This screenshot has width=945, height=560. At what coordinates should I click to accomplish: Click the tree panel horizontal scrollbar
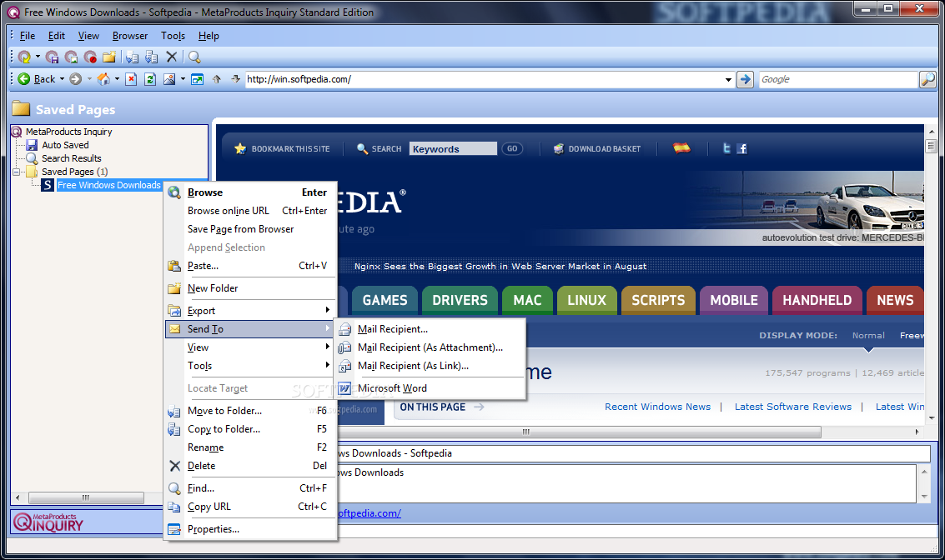pos(86,498)
